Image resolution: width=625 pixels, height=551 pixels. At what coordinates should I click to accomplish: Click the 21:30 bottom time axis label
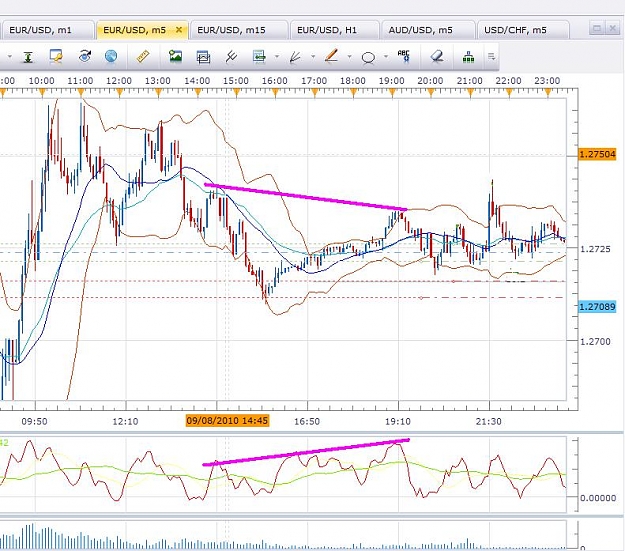click(489, 421)
